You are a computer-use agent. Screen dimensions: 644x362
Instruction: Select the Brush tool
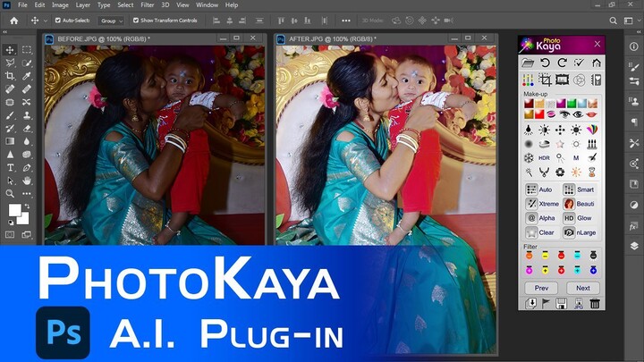click(10, 115)
